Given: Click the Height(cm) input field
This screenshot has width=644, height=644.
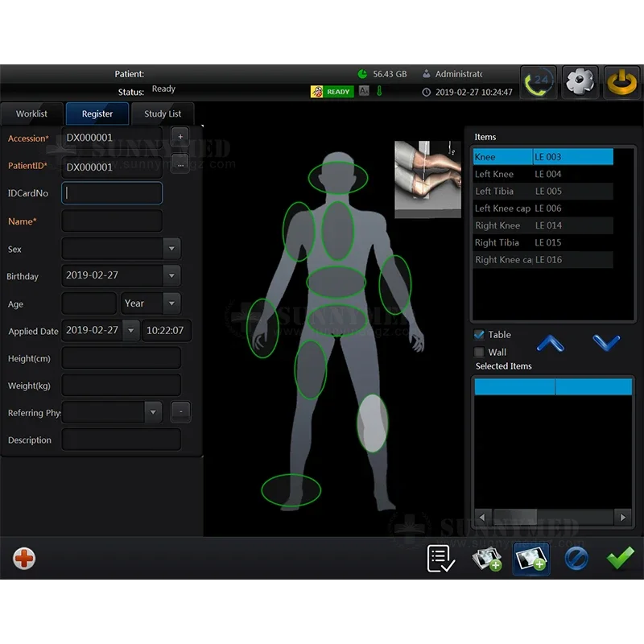Looking at the screenshot, I should (x=122, y=357).
